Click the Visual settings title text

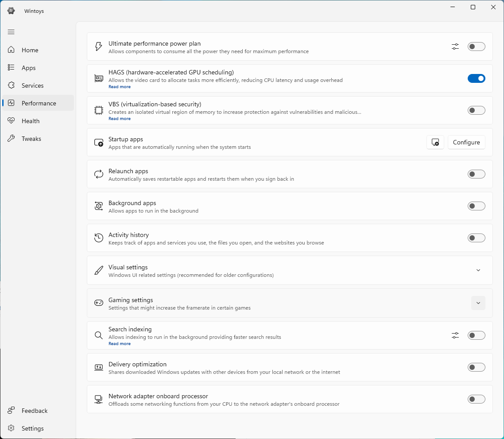point(128,267)
